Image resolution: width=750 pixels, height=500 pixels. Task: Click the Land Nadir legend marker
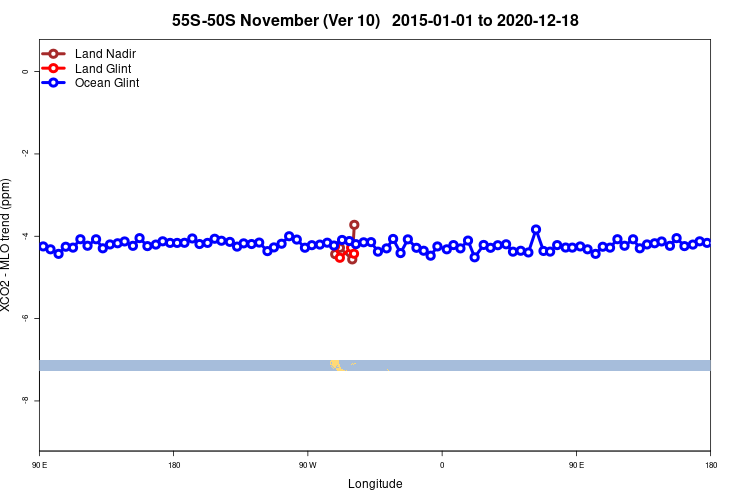tap(53, 54)
